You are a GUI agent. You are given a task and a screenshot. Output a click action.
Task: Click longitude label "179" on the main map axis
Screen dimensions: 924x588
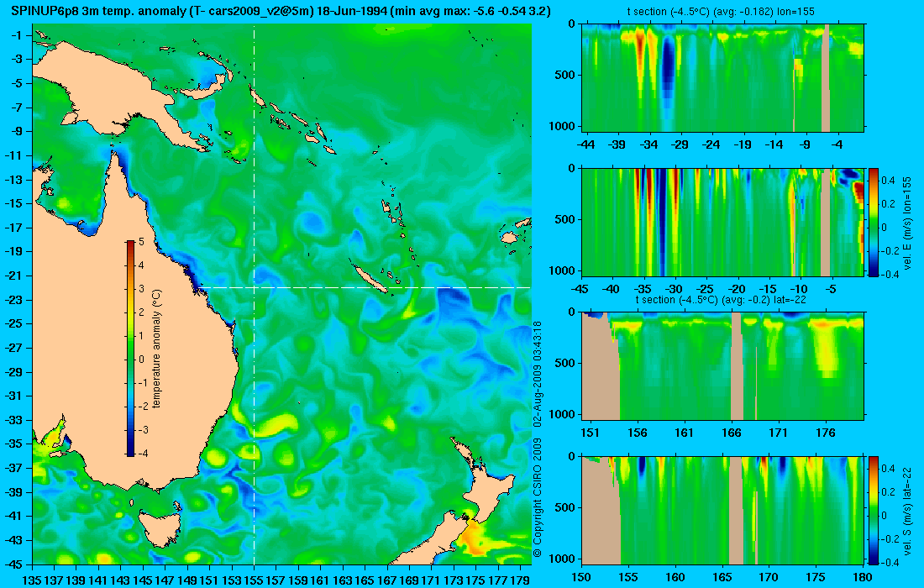coord(520,580)
